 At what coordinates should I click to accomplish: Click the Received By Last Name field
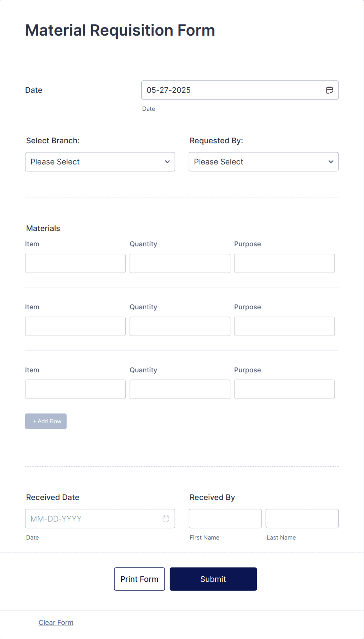pyautogui.click(x=302, y=518)
